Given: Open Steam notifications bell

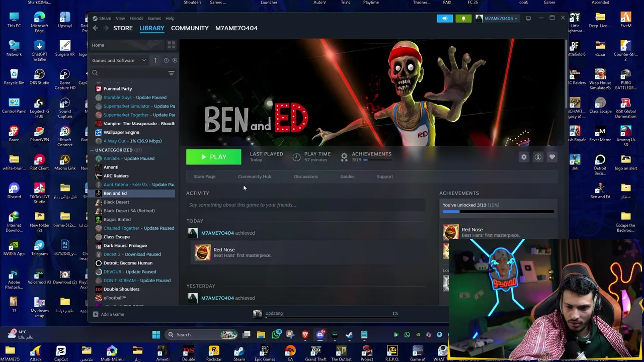Looking at the screenshot, I should [x=463, y=19].
